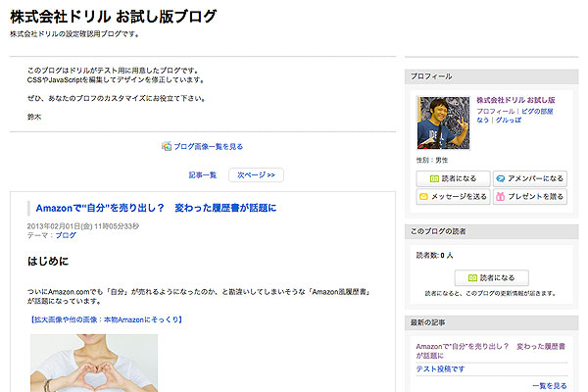
Task: Open the ブログ画像一覧を見る link
Action: pyautogui.click(x=208, y=147)
